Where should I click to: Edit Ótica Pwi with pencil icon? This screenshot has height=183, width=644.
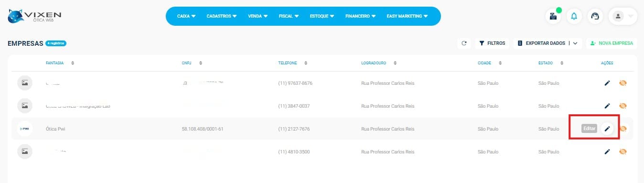pyautogui.click(x=607, y=129)
